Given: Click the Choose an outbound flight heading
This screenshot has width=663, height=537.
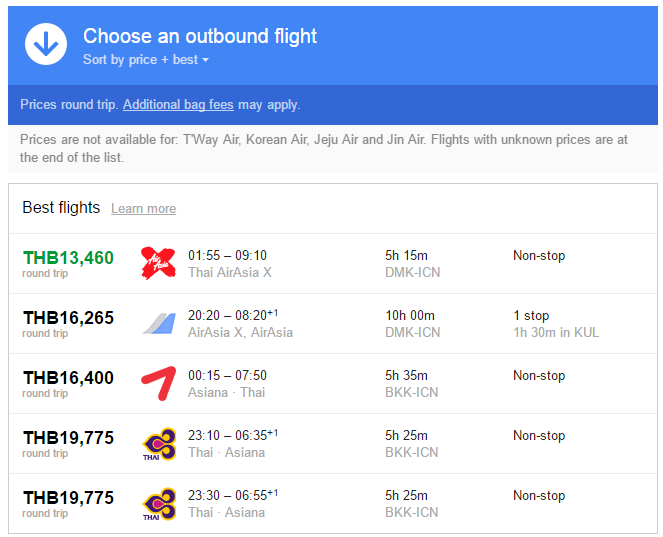Looking at the screenshot, I should click(x=200, y=36).
